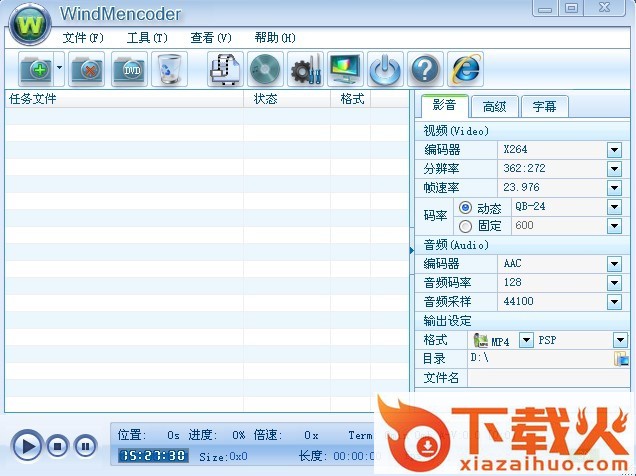Click the Size:0x0 status text
The image size is (636, 476).
[223, 457]
